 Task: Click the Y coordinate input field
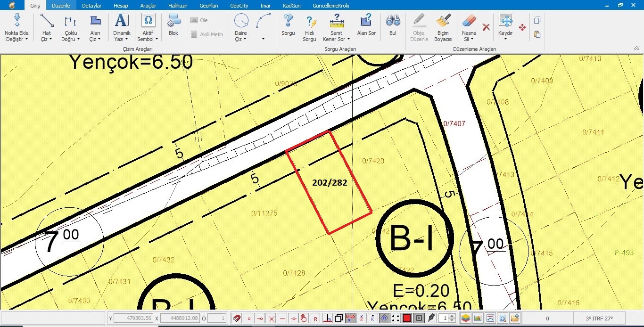coord(132,318)
